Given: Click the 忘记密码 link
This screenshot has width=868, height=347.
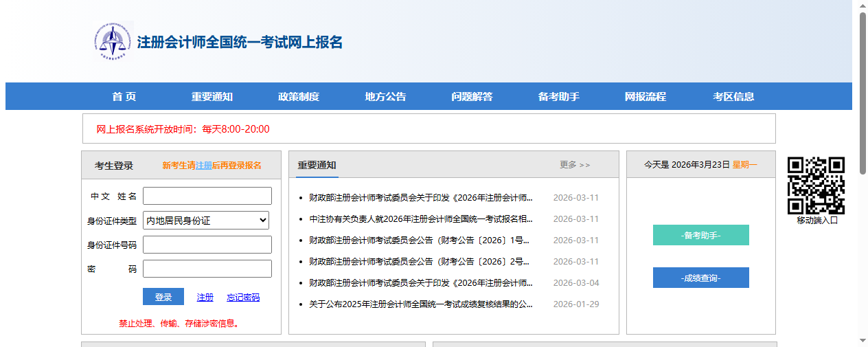Looking at the screenshot, I should [243, 298].
